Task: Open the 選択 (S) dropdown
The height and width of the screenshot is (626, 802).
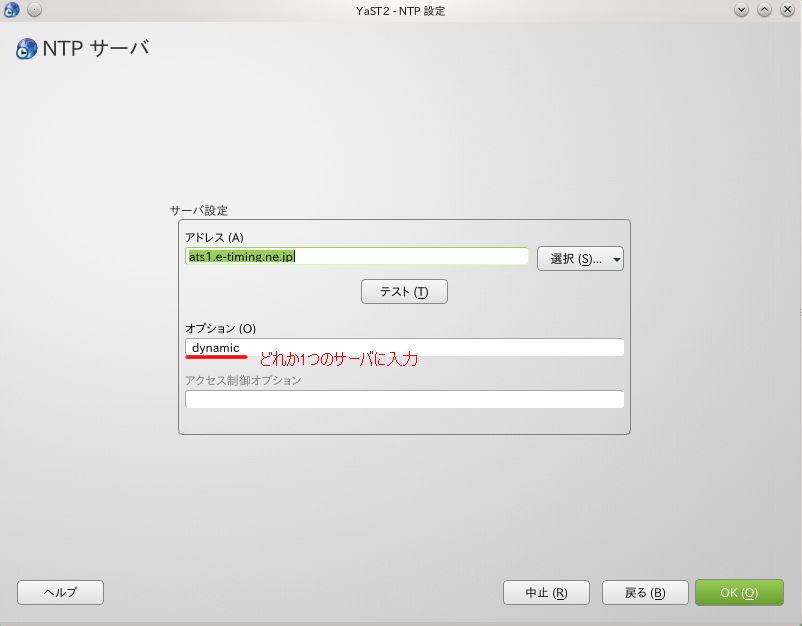Action: tap(580, 259)
